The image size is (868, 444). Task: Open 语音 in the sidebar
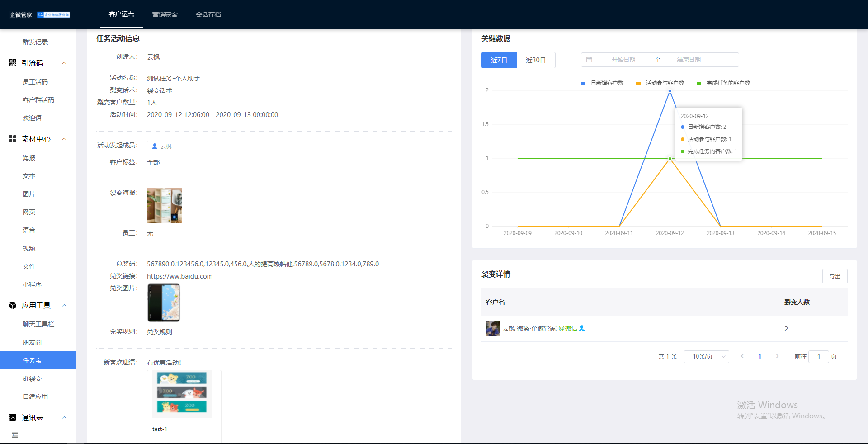[x=29, y=230]
